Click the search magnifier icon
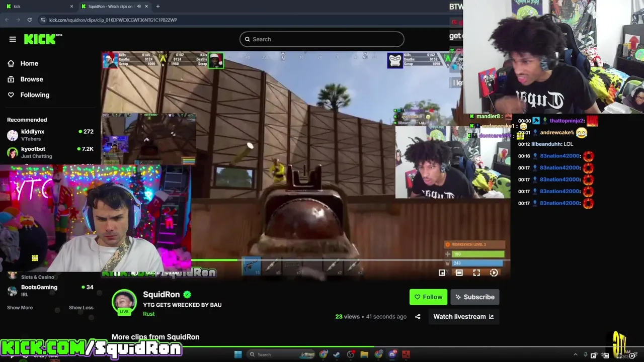 [x=247, y=39]
